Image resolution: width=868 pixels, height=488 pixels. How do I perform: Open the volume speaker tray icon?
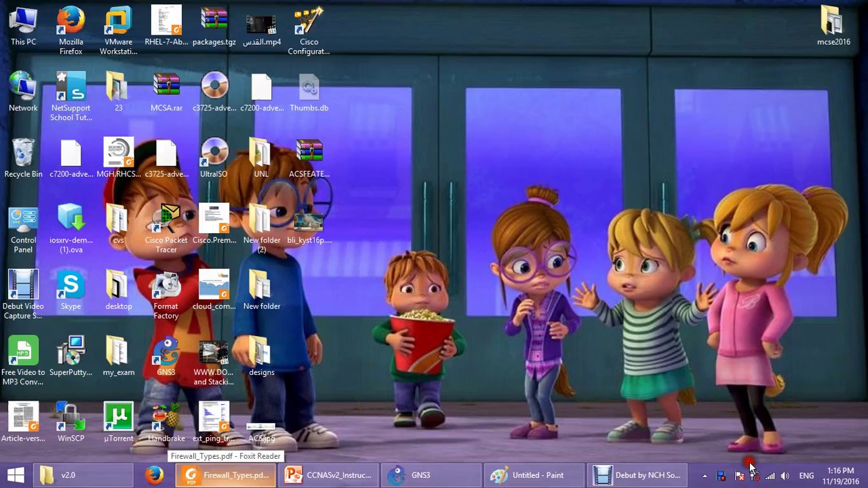785,476
